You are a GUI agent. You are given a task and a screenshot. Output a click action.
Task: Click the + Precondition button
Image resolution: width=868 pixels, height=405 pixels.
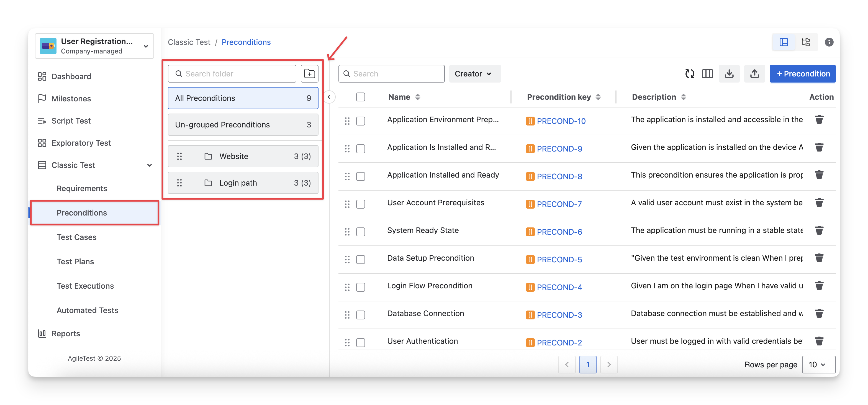click(x=802, y=73)
